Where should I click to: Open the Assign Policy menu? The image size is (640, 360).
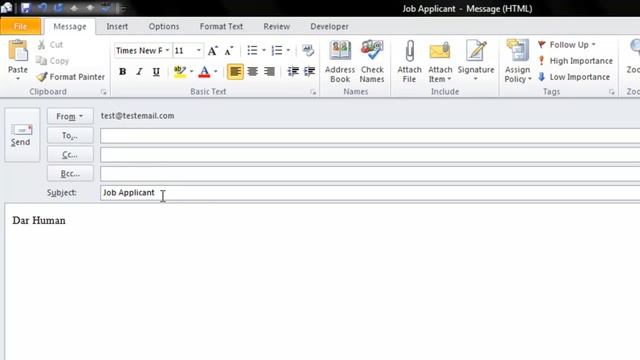click(518, 61)
